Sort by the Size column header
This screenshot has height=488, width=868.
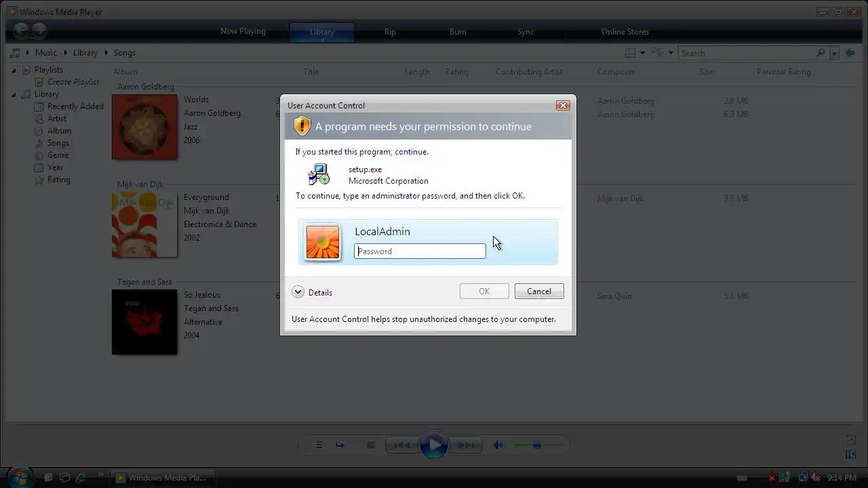pyautogui.click(x=706, y=72)
